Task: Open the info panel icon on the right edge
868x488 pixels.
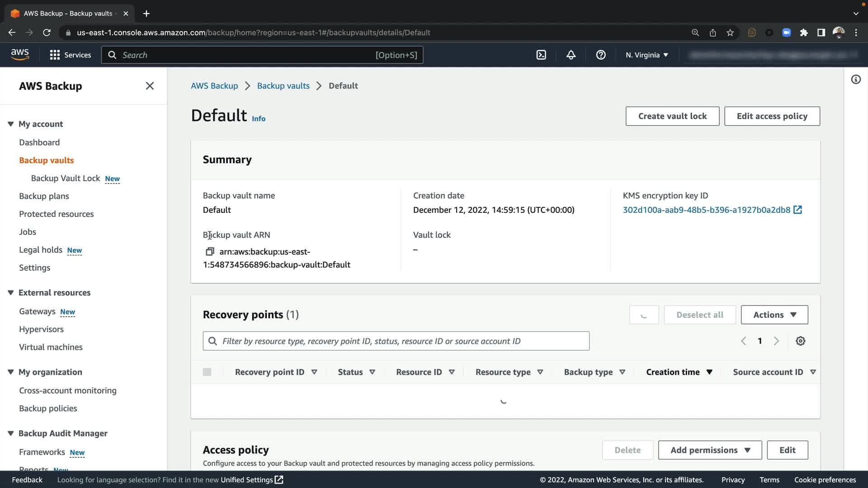Action: [x=856, y=80]
